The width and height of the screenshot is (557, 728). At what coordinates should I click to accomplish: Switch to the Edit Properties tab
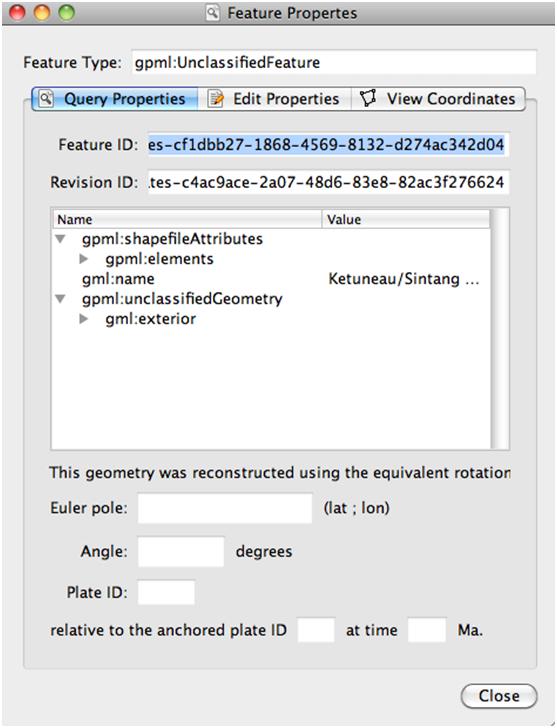(274, 99)
